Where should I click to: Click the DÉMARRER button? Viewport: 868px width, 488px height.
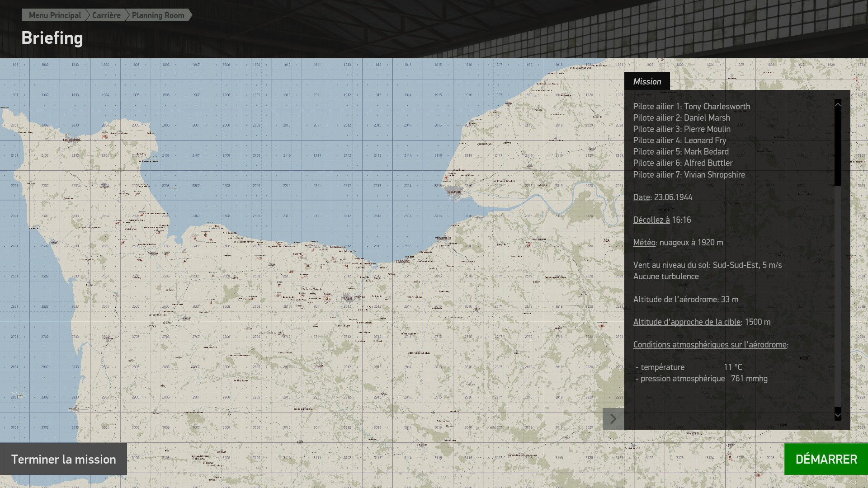coord(826,459)
